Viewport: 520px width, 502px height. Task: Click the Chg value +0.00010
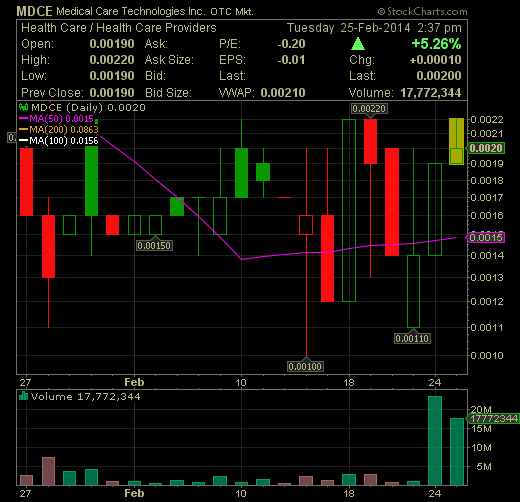435,60
